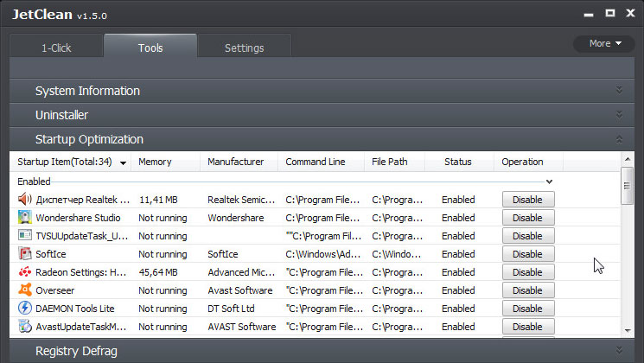Select the TVSUUpdateTask item icon
Viewport: 644px width, 363px height.
point(25,236)
